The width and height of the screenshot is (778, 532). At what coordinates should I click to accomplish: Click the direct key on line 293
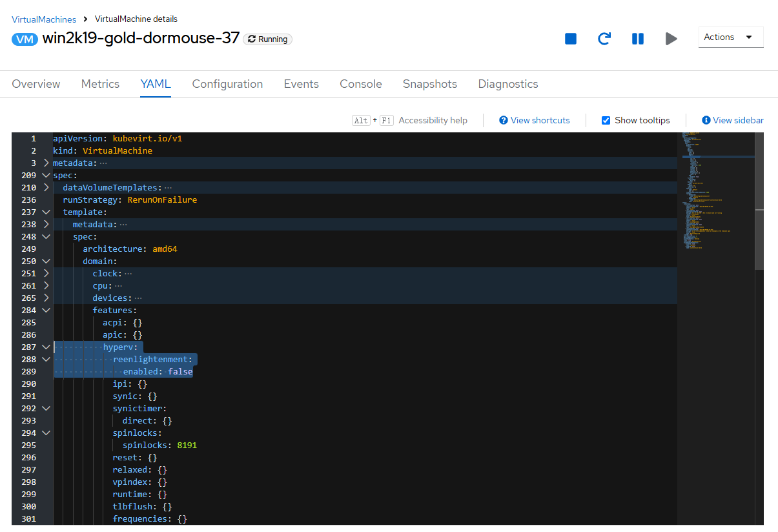pyautogui.click(x=138, y=420)
